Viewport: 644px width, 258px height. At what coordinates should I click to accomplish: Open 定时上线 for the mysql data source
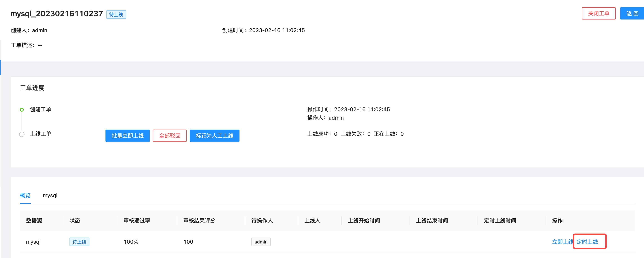tap(589, 242)
